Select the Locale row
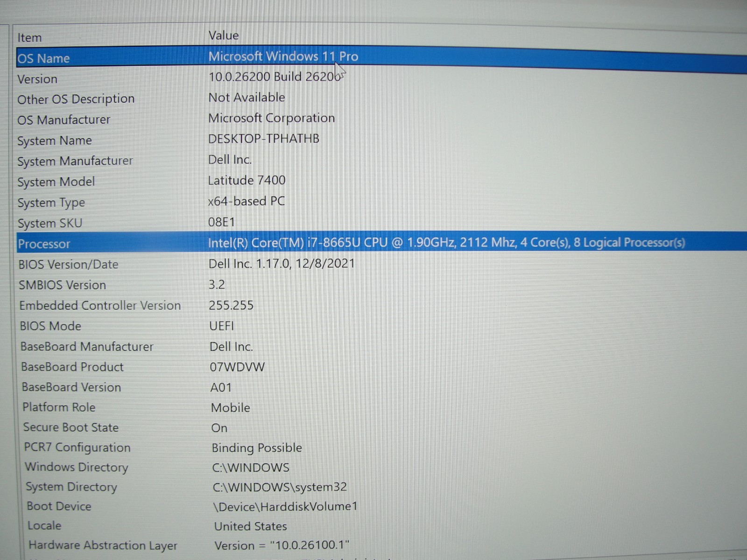 (44, 525)
